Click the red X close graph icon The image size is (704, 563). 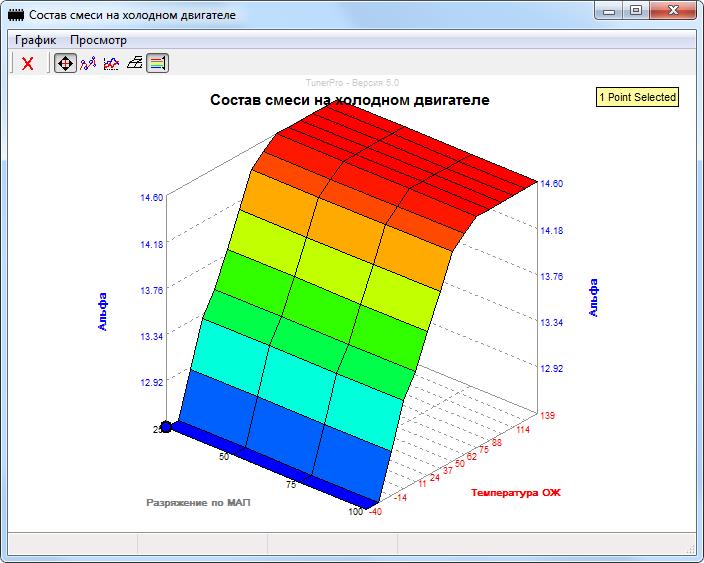tap(28, 63)
